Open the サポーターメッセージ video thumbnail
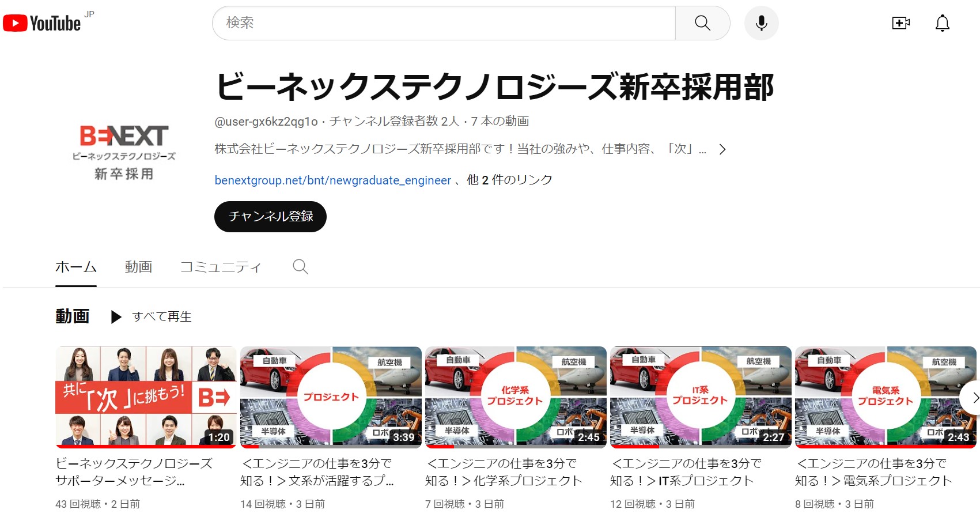 pyautogui.click(x=146, y=397)
